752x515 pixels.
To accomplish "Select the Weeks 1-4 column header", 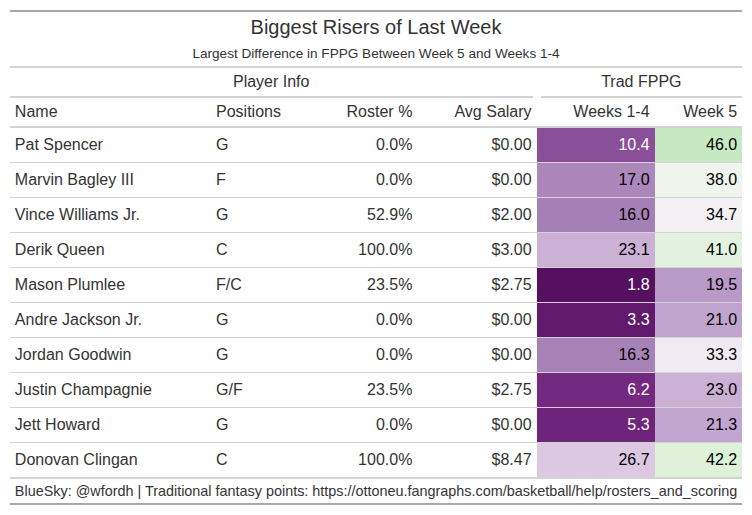I will (x=611, y=112).
